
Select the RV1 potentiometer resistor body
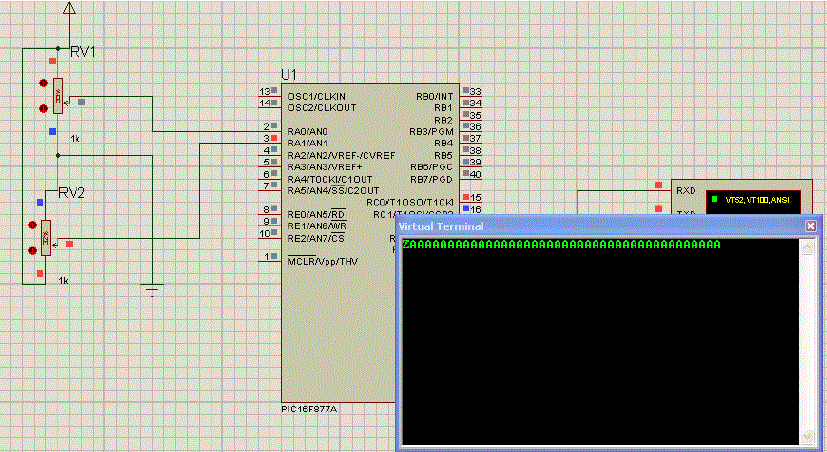pyautogui.click(x=58, y=96)
